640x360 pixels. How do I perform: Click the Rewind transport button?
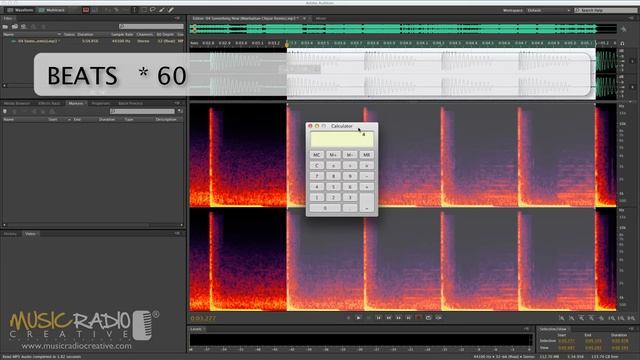[389, 318]
